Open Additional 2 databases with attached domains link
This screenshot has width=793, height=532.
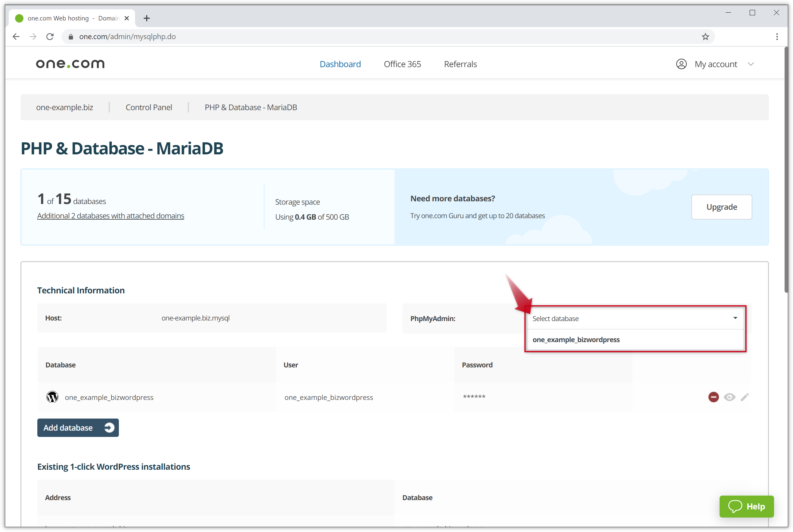pos(110,215)
